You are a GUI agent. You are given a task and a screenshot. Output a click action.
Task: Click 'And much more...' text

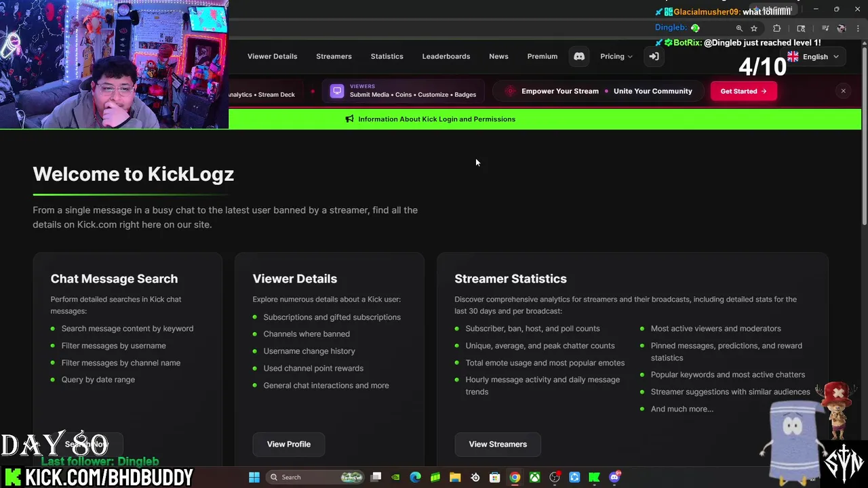coord(682,409)
